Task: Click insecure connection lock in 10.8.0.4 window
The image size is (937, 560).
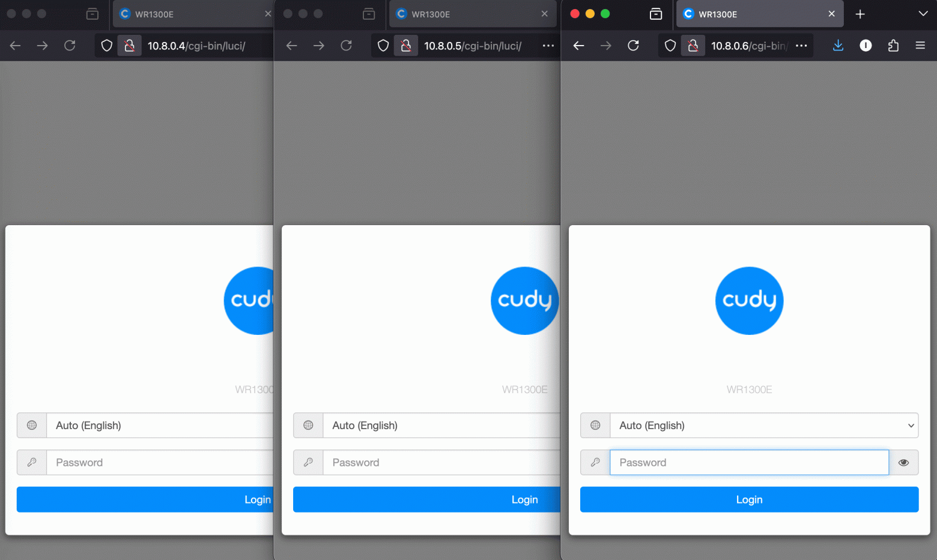Action: (x=129, y=46)
